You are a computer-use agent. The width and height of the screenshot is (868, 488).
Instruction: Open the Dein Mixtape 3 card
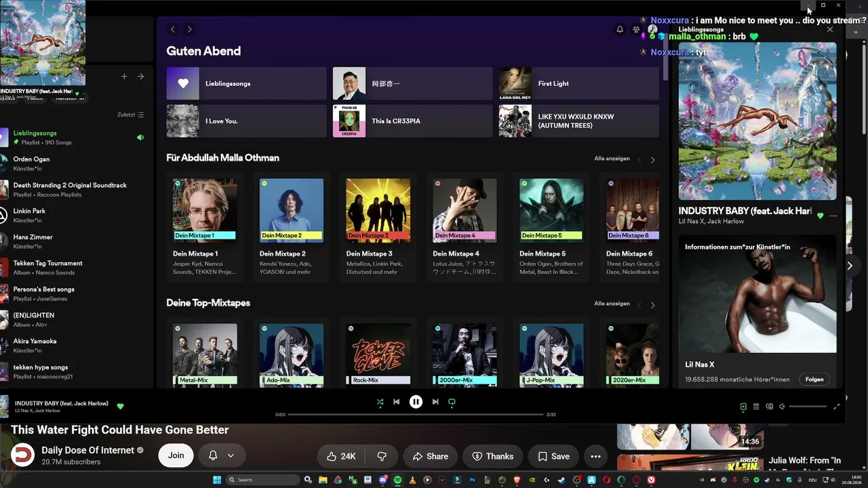click(x=378, y=227)
